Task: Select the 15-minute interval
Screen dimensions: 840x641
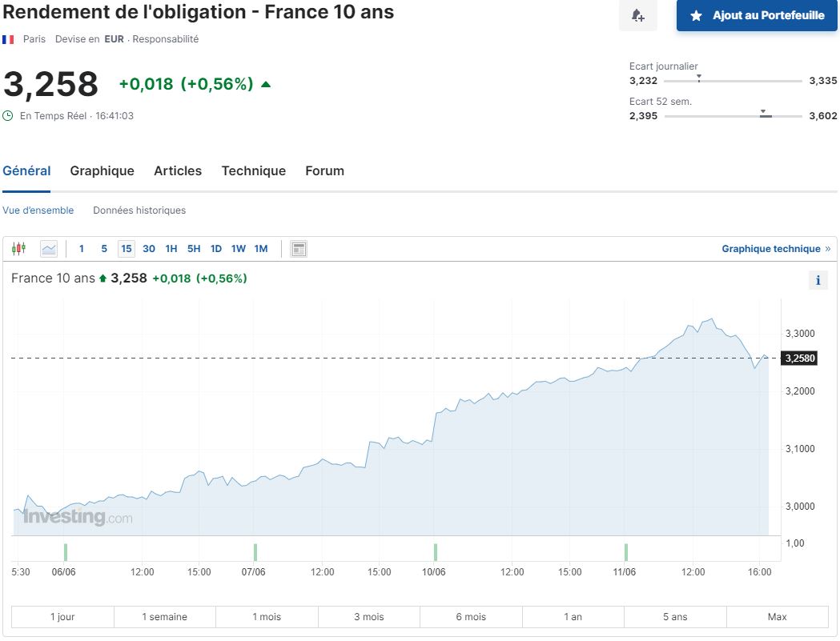Action: click(126, 249)
